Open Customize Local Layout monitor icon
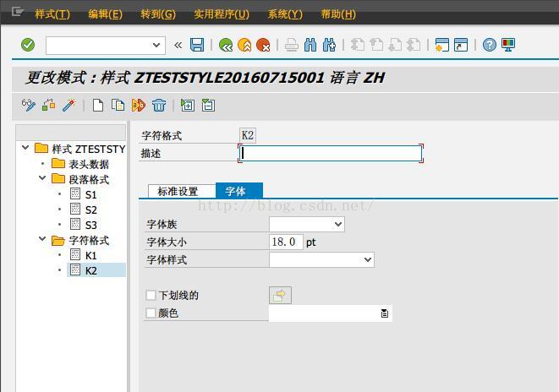This screenshot has height=392, width=559. 508,45
